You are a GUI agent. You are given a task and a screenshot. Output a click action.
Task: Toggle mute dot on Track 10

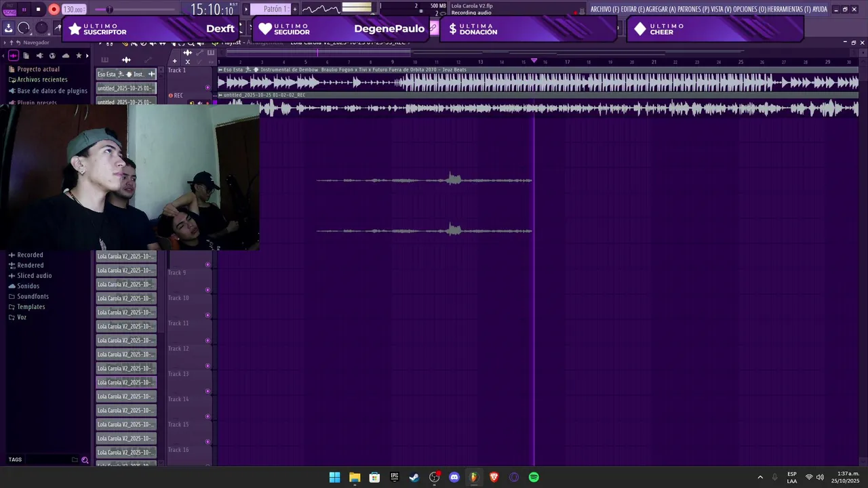click(x=208, y=315)
